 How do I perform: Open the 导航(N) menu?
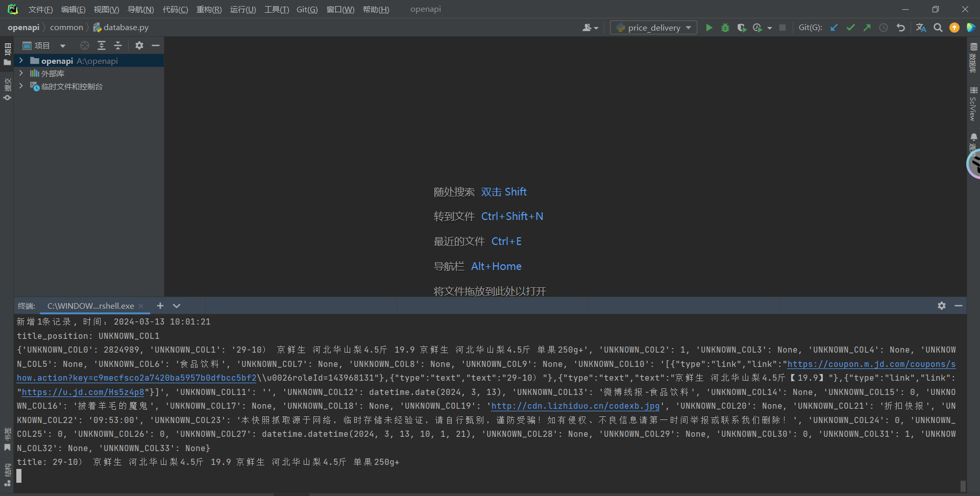(x=140, y=9)
